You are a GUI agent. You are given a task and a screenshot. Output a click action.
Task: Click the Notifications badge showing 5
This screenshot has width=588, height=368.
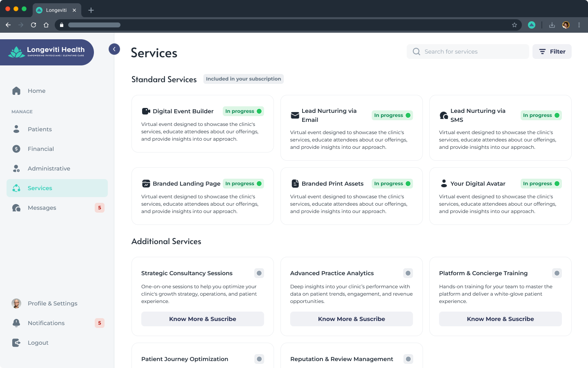point(100,323)
